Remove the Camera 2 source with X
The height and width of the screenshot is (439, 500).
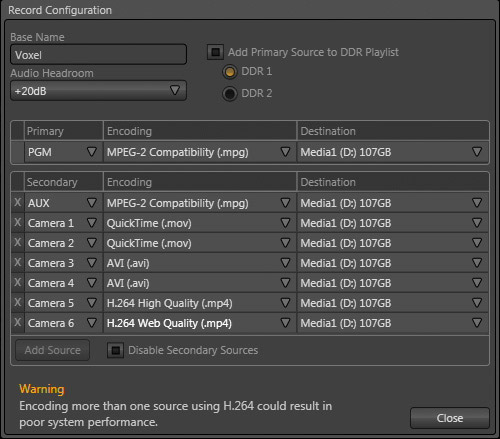(18, 242)
